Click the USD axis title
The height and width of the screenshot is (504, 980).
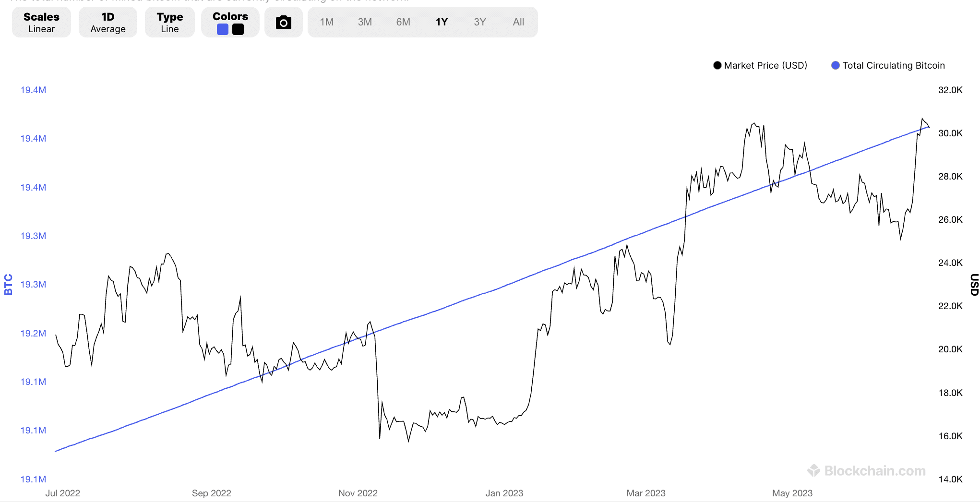pos(974,284)
